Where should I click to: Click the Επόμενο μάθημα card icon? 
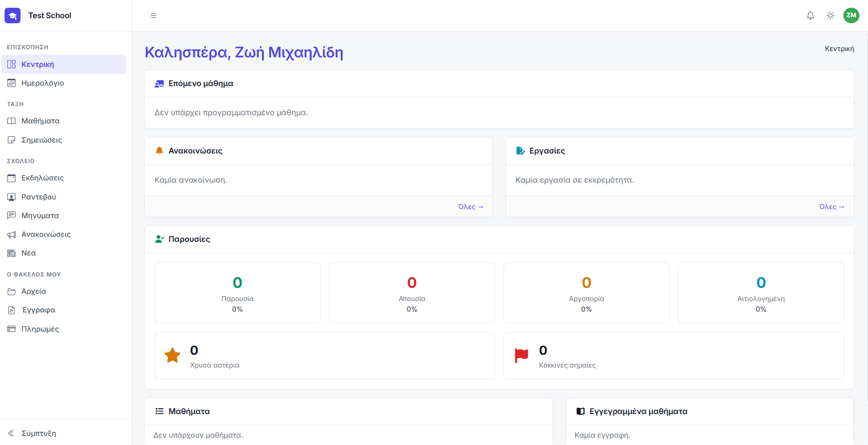click(159, 84)
